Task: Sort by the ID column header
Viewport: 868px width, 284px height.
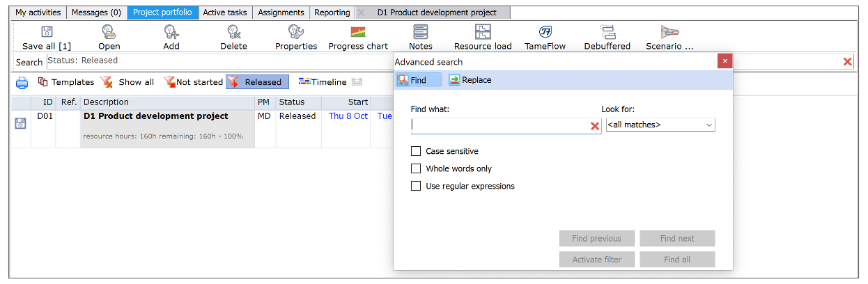Action: click(x=43, y=102)
